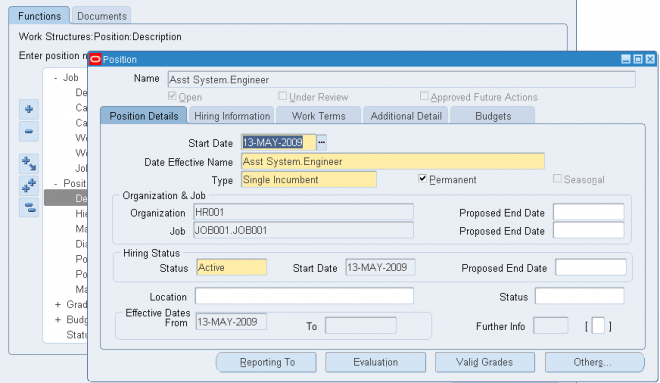Maximize the Position window
The height and width of the screenshot is (383, 660).
coord(638,59)
